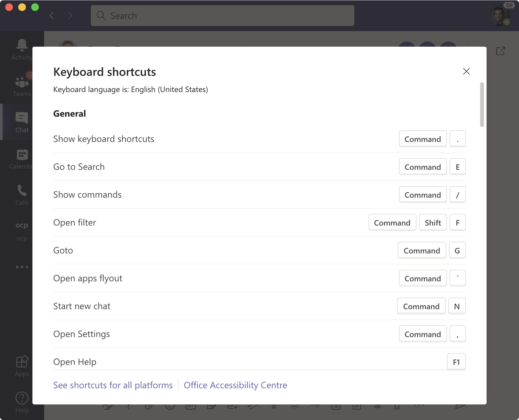Image resolution: width=519 pixels, height=420 pixels.
Task: Click Command key for Show keyboard shortcuts
Action: (x=423, y=139)
